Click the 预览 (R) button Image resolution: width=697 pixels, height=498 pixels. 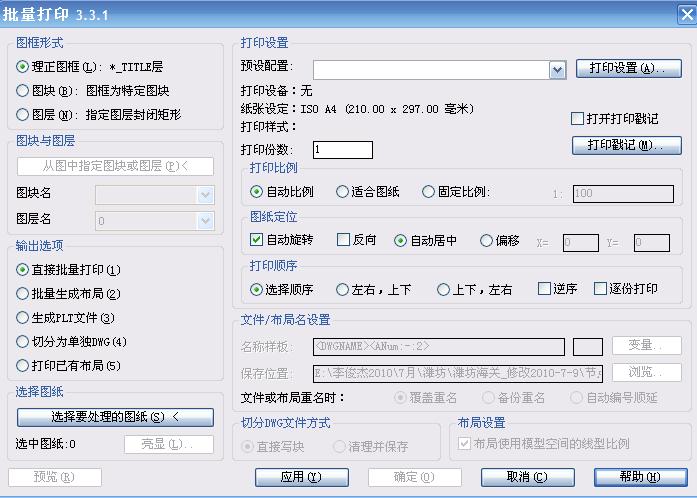(x=55, y=477)
